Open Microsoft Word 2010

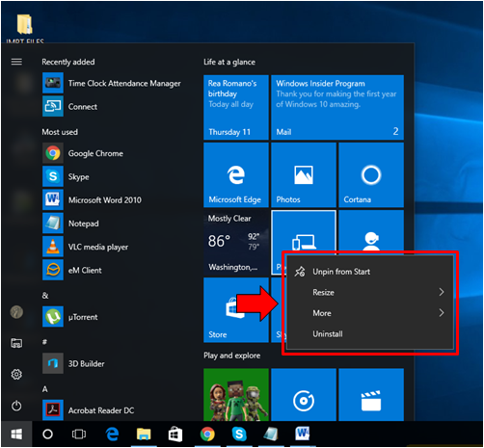tap(92, 199)
